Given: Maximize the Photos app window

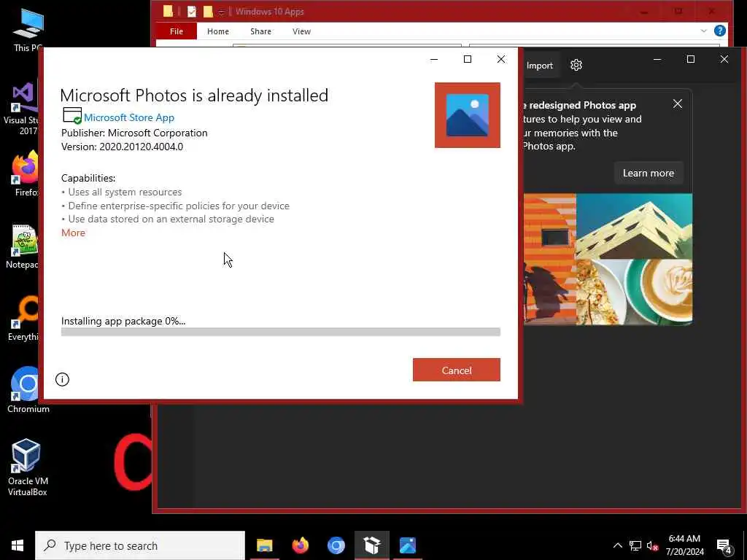Looking at the screenshot, I should click(691, 59).
